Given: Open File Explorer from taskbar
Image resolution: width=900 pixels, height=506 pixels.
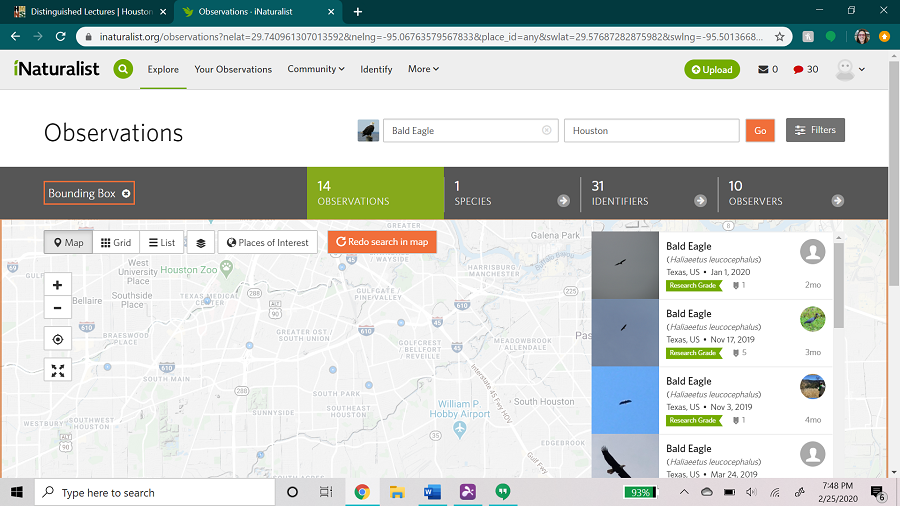Looking at the screenshot, I should [x=397, y=492].
